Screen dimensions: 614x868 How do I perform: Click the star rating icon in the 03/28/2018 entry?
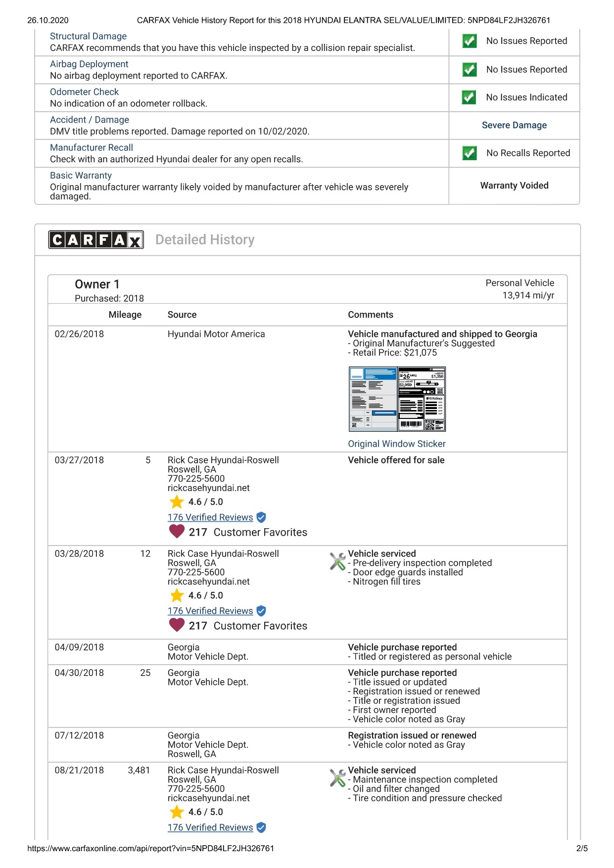[177, 595]
